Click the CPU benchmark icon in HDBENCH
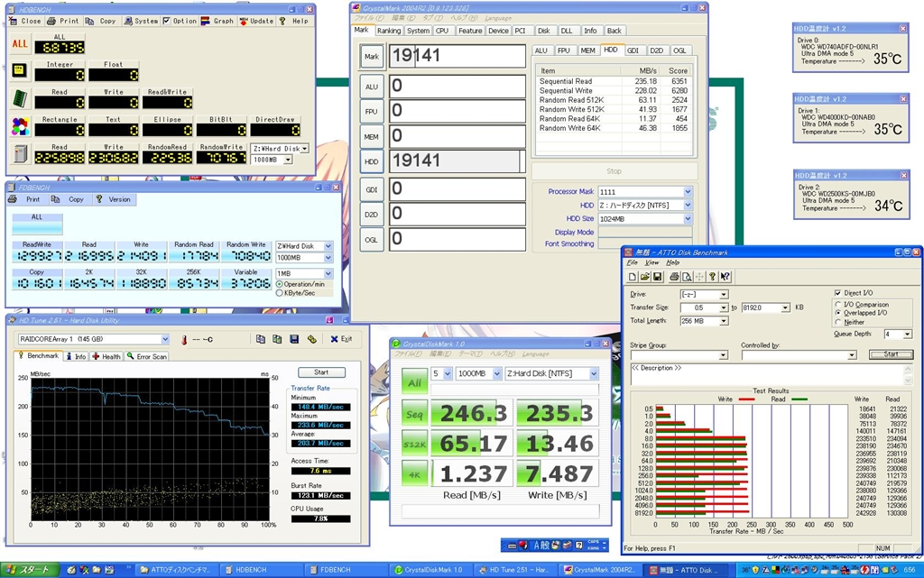 tap(19, 70)
